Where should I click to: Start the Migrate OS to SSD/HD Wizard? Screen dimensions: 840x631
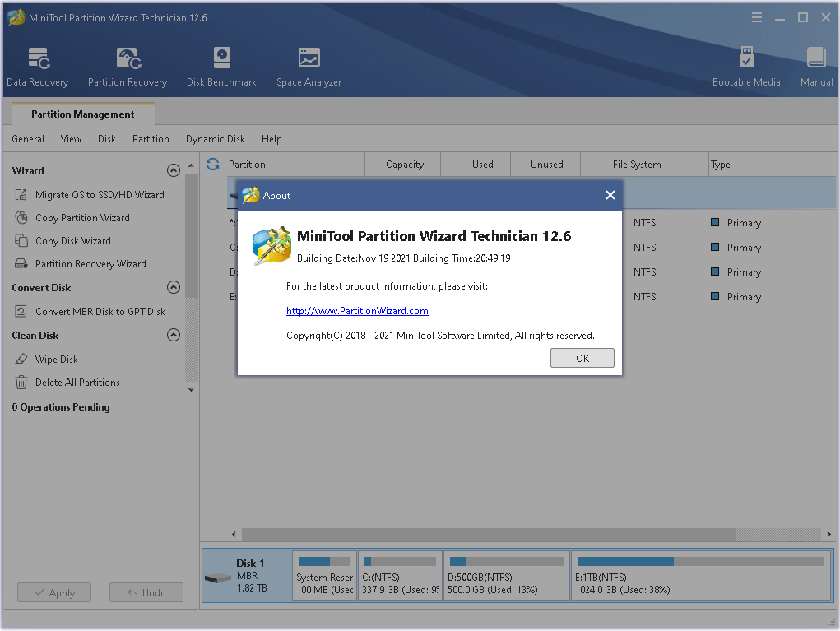click(100, 195)
